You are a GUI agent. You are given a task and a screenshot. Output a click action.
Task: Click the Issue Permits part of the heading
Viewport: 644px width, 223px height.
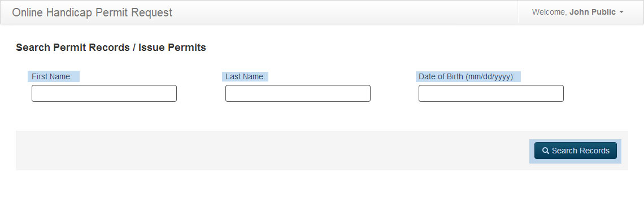point(172,48)
